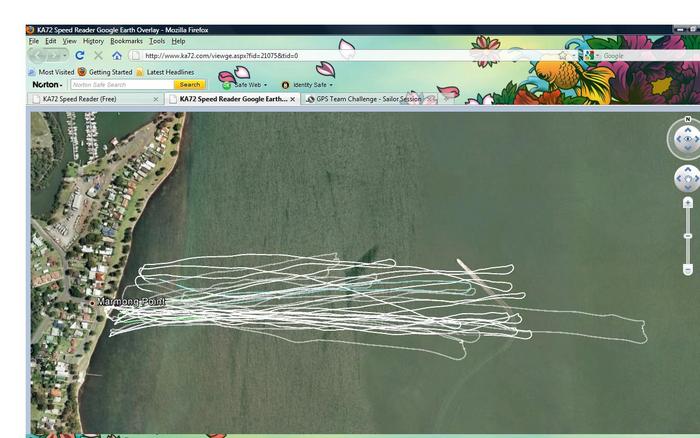The width and height of the screenshot is (700, 438).
Task: Open the Norton dropdown menu
Action: coord(47,85)
